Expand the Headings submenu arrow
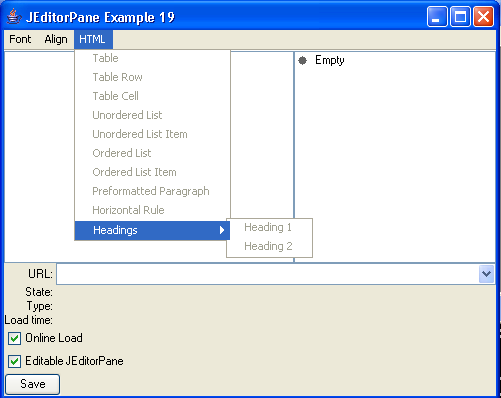 tap(222, 230)
